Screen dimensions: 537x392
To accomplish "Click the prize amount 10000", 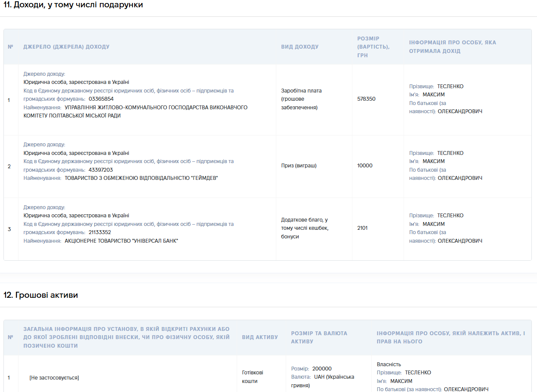I will [365, 166].
